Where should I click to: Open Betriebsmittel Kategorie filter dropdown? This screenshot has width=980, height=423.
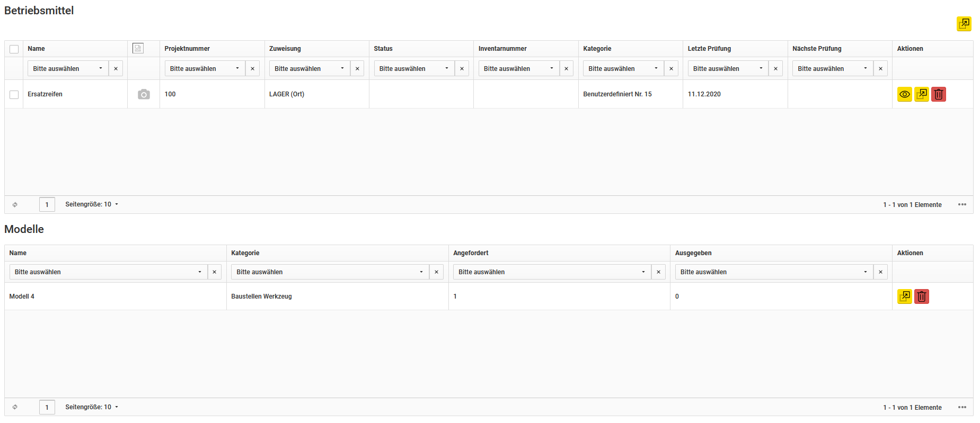(x=623, y=69)
